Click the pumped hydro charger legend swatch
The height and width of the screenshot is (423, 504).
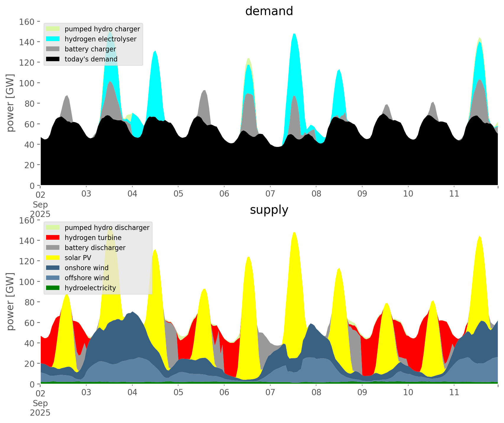[53, 29]
